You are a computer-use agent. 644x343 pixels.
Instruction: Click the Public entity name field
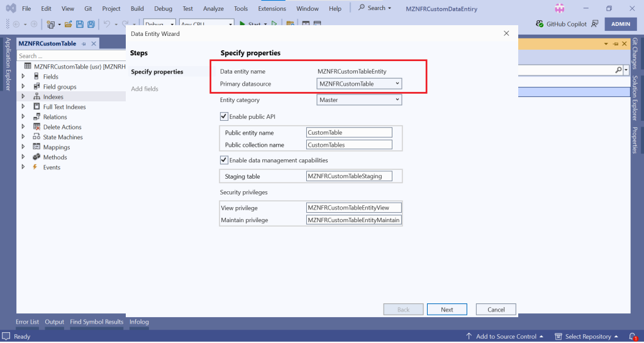coord(349,133)
